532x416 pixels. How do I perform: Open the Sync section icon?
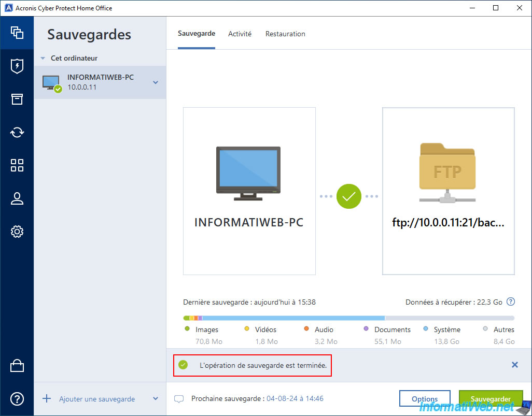coord(17,132)
